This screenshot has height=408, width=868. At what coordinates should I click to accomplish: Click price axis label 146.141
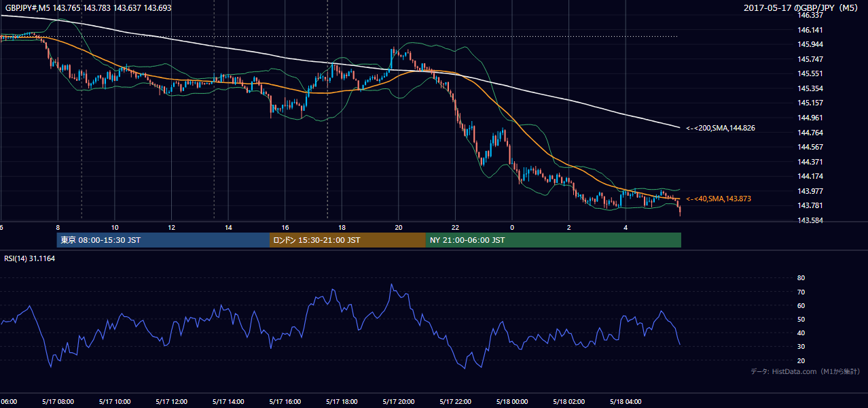810,30
